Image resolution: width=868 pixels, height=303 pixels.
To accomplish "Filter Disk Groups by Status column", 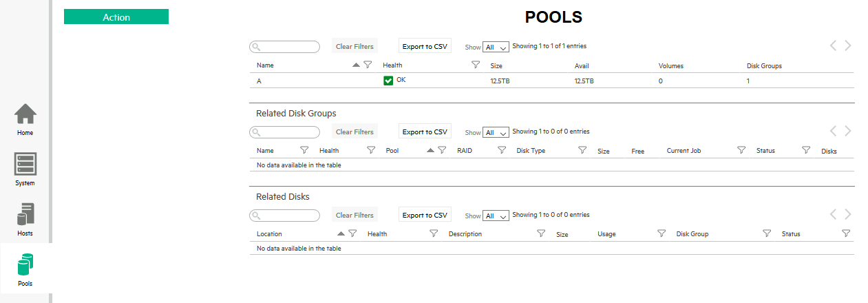I will click(806, 149).
